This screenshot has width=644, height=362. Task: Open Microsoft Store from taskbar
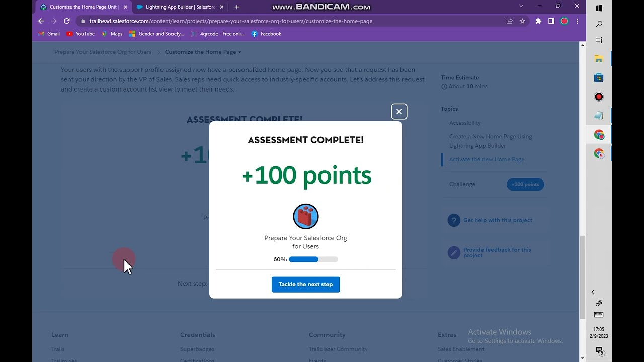point(599,78)
